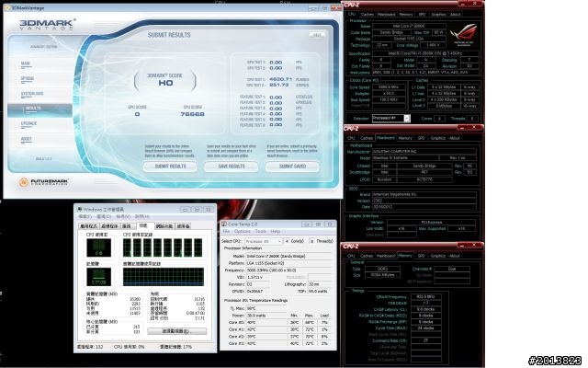Image resolution: width=588 pixels, height=368 pixels.
Task: Open SPD tab in top CPU-Z window
Action: 422,15
